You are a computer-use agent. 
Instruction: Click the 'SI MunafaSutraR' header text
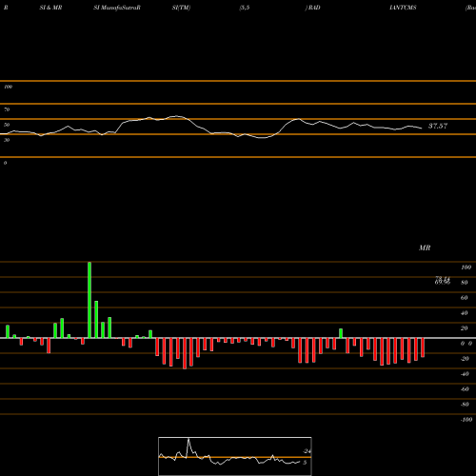117,8
